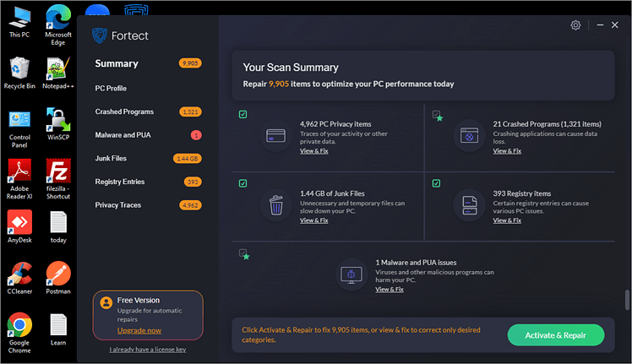
Task: Toggle the Junk Files checkbox
Action: 242,183
